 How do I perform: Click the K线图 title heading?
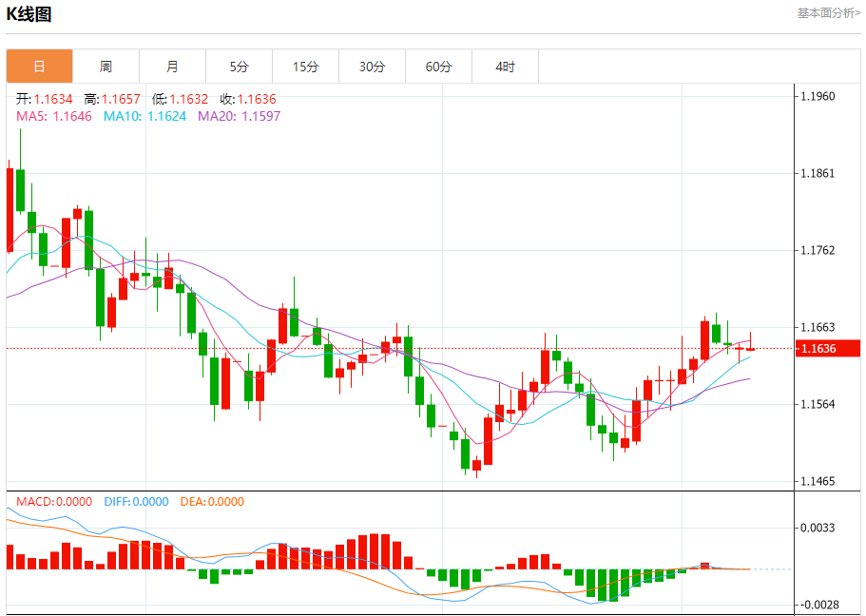tap(29, 14)
